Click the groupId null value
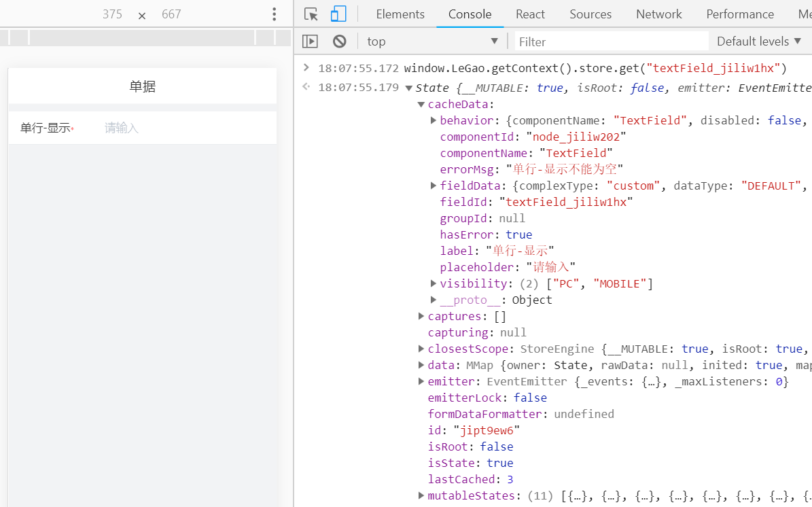Viewport: 812px width, 507px height. (512, 218)
